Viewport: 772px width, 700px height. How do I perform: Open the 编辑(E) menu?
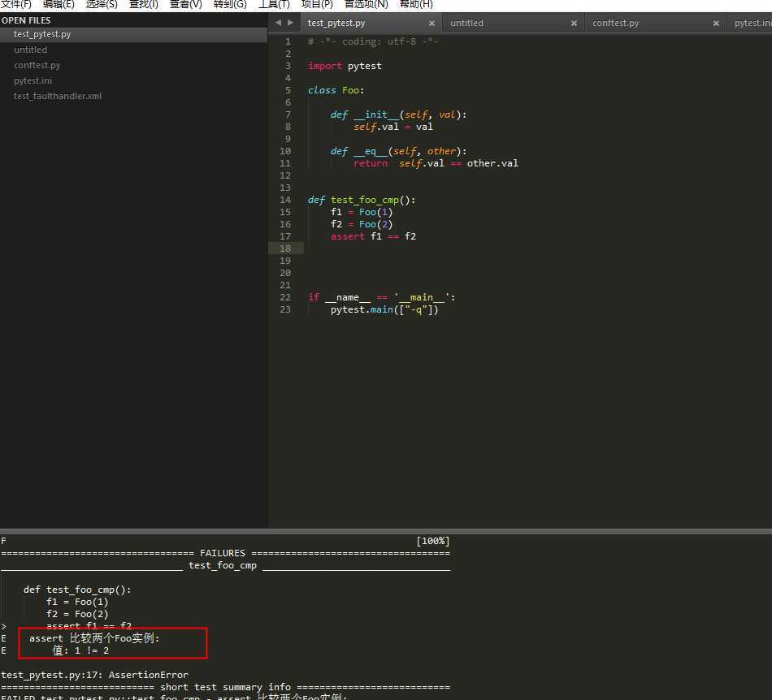(59, 4)
